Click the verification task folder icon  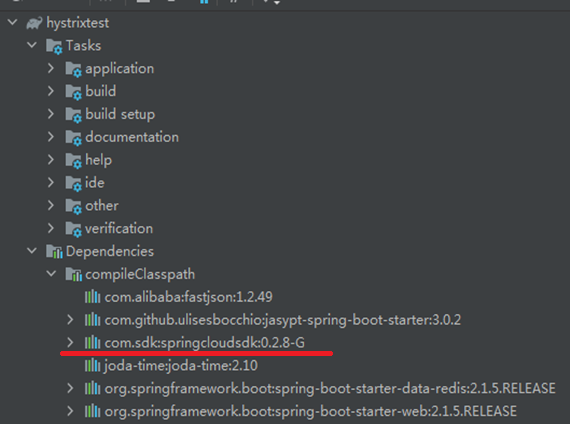(x=73, y=229)
